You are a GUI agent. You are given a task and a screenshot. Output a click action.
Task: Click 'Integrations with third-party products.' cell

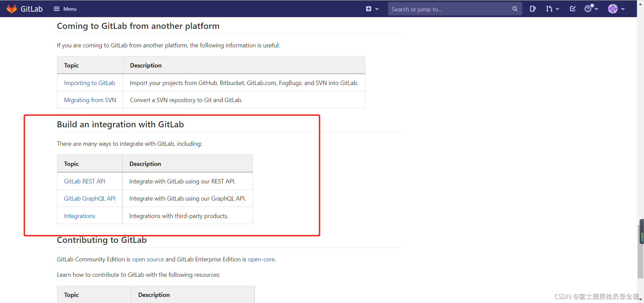coord(187,216)
